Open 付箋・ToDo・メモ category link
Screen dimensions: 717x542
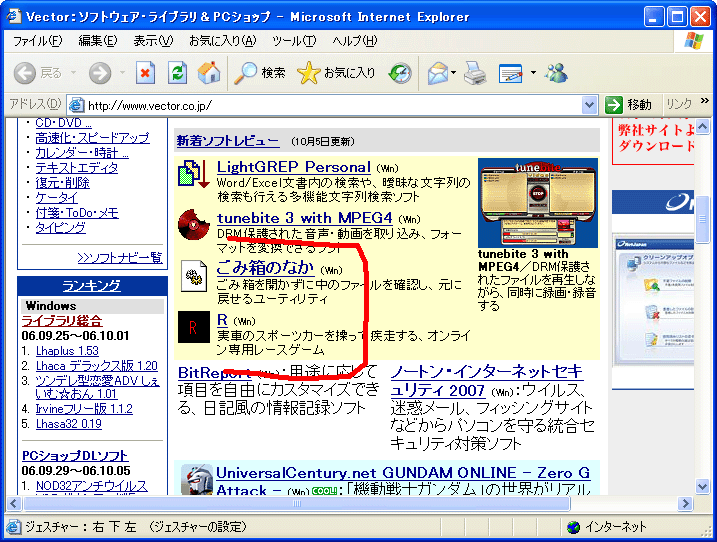pos(77,213)
